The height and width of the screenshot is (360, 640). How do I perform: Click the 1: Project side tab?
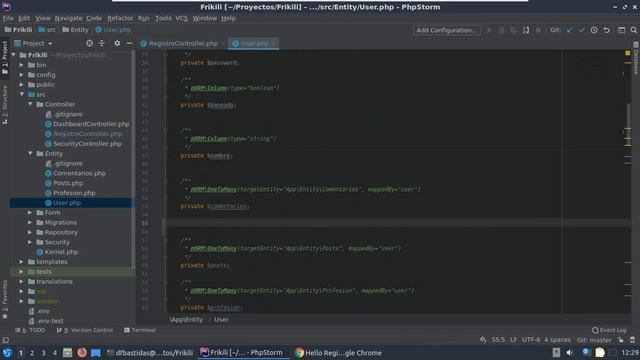4,57
